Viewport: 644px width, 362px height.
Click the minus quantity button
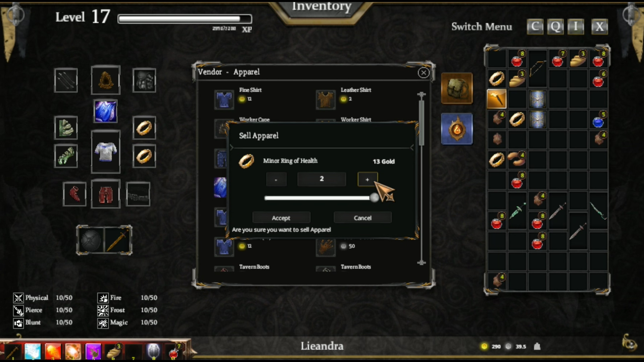pos(276,179)
